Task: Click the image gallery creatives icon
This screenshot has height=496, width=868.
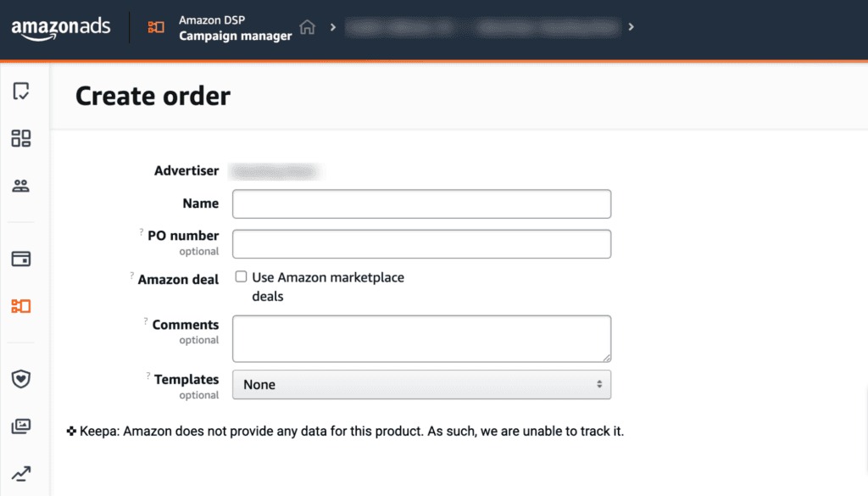Action: click(21, 426)
